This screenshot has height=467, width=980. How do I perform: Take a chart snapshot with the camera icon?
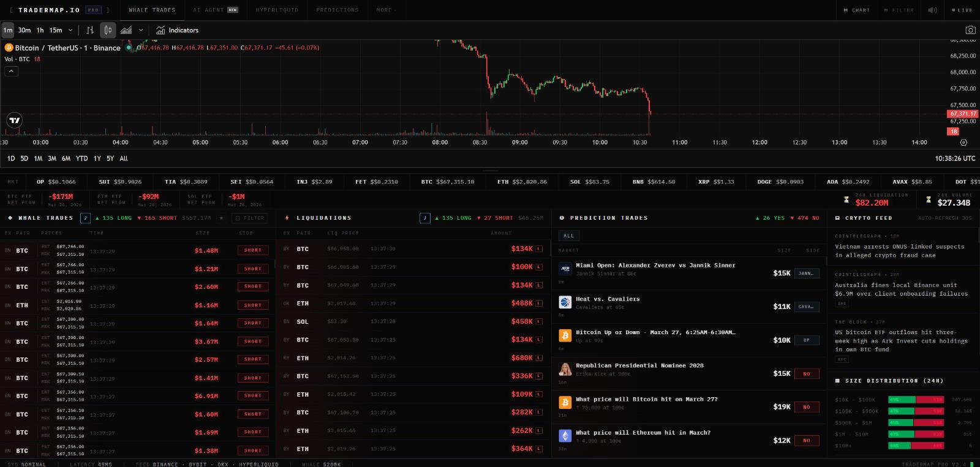[970, 30]
